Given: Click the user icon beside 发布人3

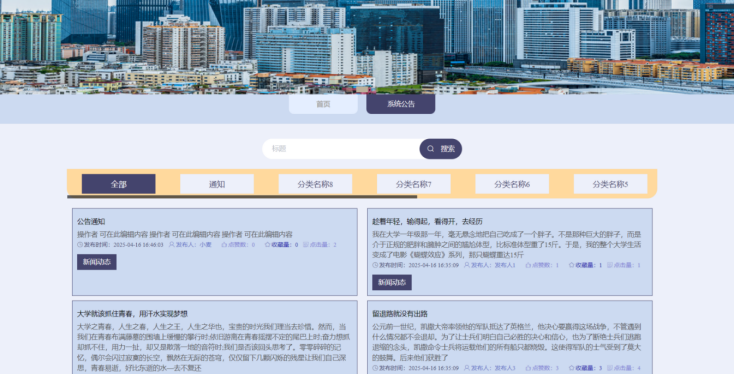Looking at the screenshot, I should [467, 368].
